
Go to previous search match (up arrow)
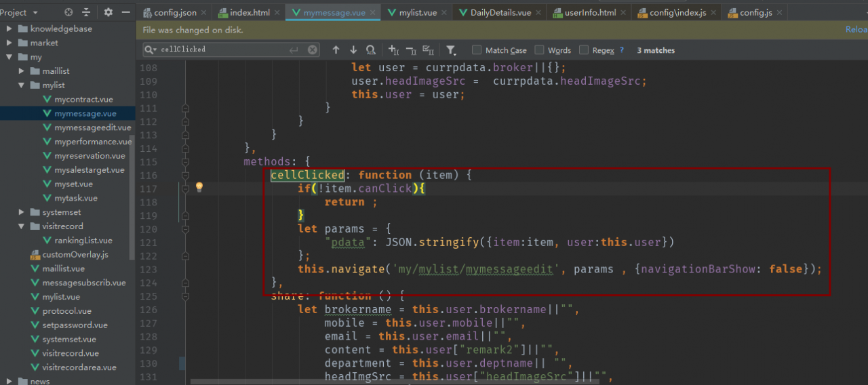pyautogui.click(x=336, y=49)
